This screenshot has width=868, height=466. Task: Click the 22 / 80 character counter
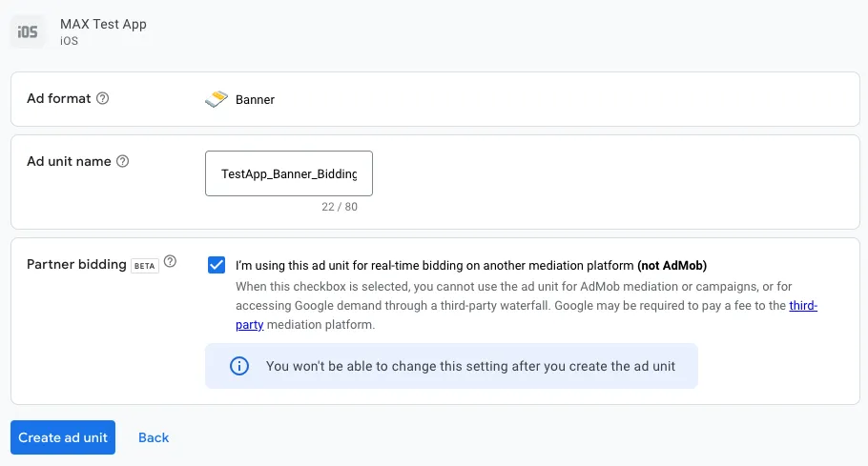pyautogui.click(x=340, y=207)
